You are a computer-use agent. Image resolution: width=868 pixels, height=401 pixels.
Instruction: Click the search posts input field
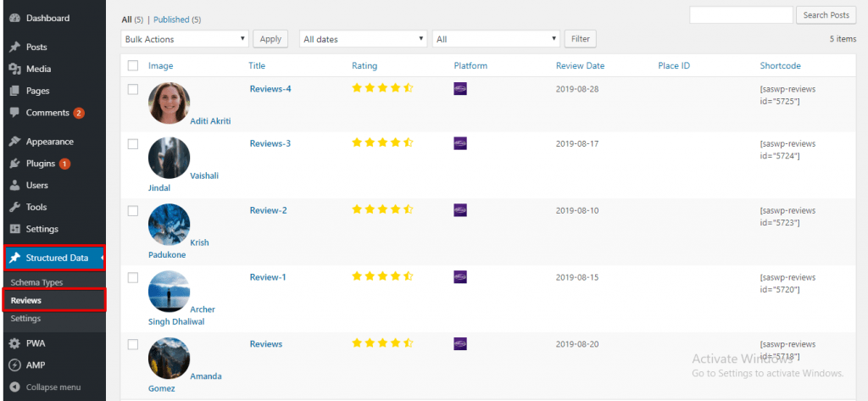[x=741, y=15]
